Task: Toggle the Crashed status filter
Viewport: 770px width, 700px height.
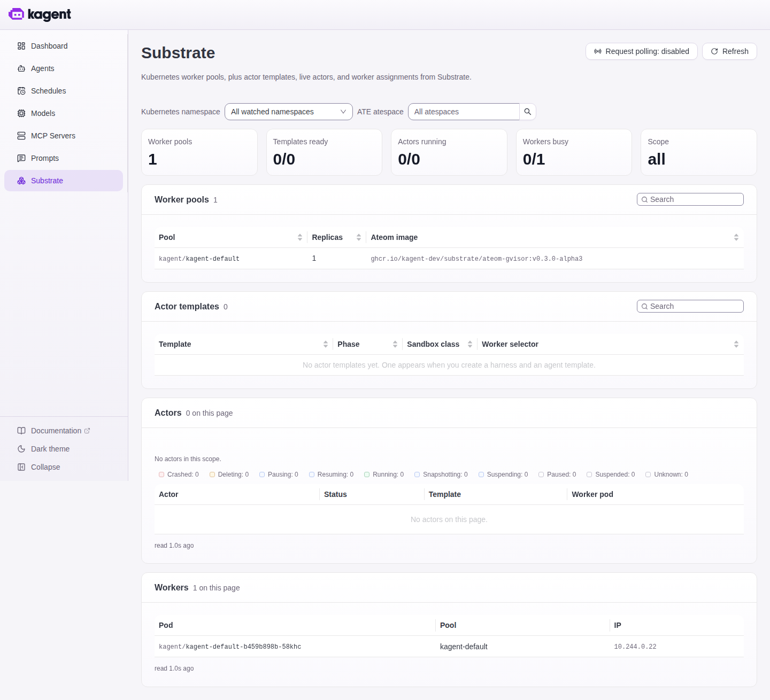Action: tap(179, 475)
